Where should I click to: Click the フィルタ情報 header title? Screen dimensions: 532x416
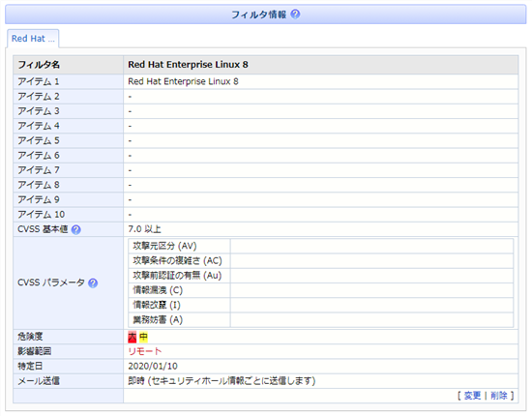[x=259, y=15]
